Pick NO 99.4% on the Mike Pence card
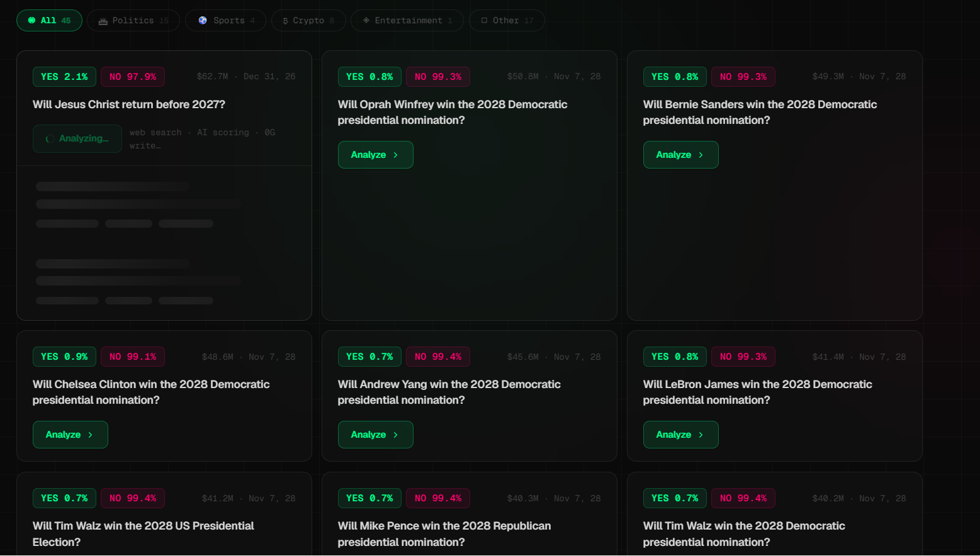 click(x=438, y=498)
